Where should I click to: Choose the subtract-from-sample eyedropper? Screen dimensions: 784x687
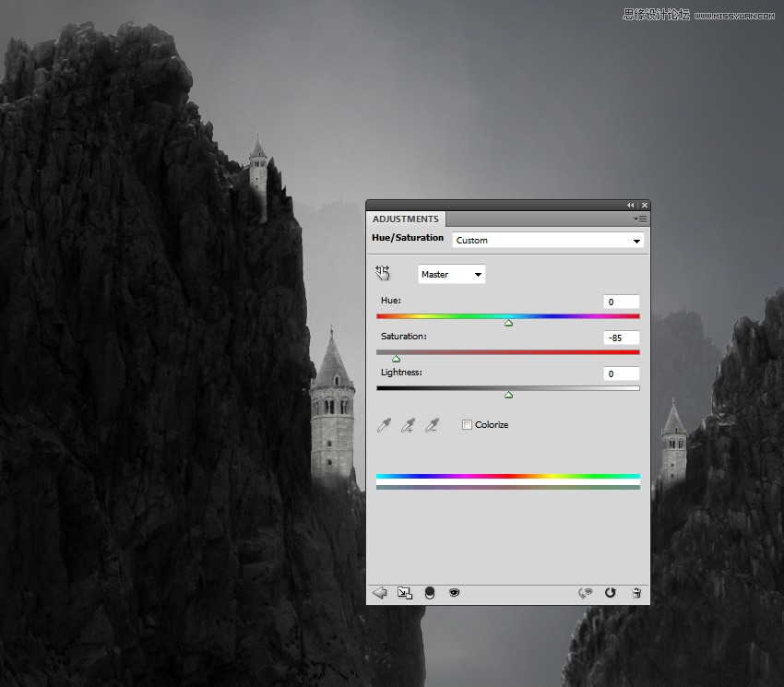(x=432, y=425)
